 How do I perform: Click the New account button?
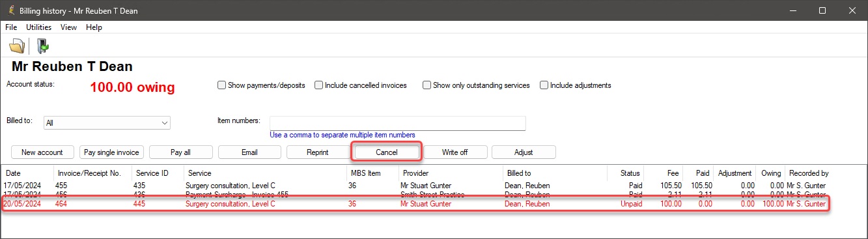[42, 152]
